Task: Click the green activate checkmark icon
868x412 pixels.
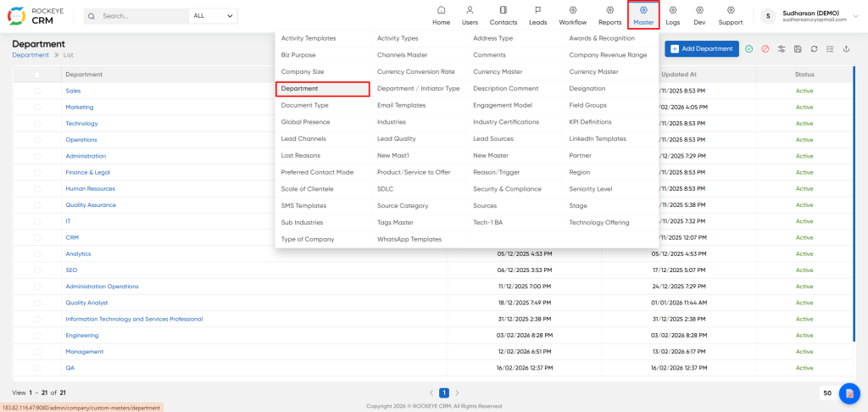Action: pyautogui.click(x=749, y=48)
